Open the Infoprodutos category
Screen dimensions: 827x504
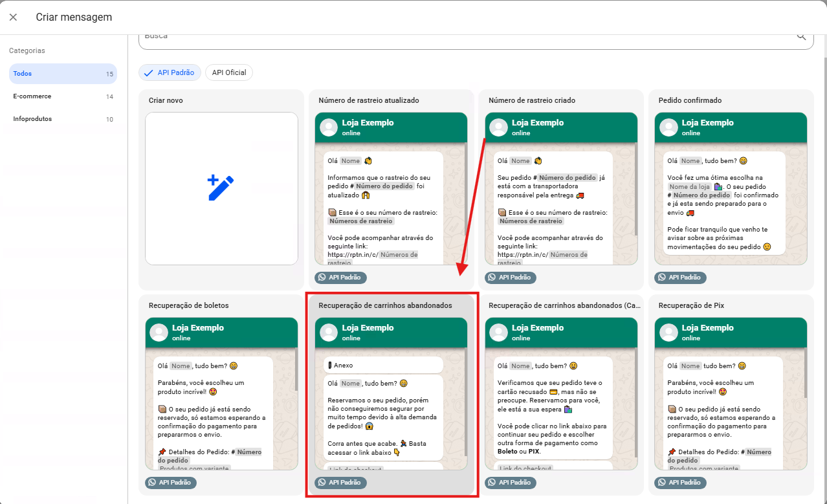pyautogui.click(x=63, y=119)
